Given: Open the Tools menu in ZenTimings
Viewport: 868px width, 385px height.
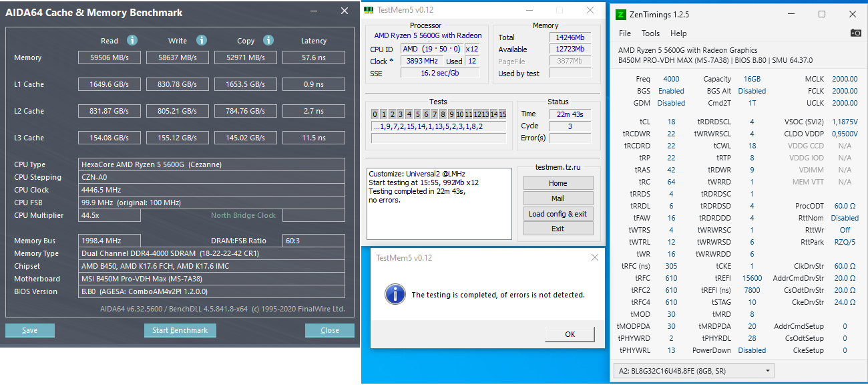Looking at the screenshot, I should pos(650,33).
